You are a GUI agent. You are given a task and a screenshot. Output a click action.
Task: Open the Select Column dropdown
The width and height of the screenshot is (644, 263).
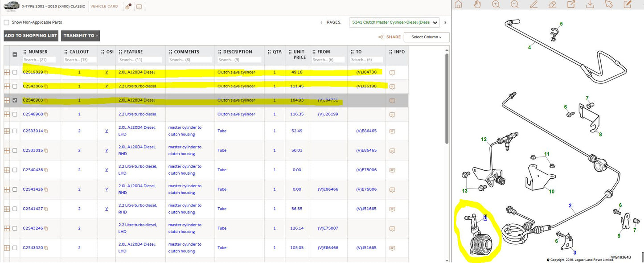[x=427, y=37]
